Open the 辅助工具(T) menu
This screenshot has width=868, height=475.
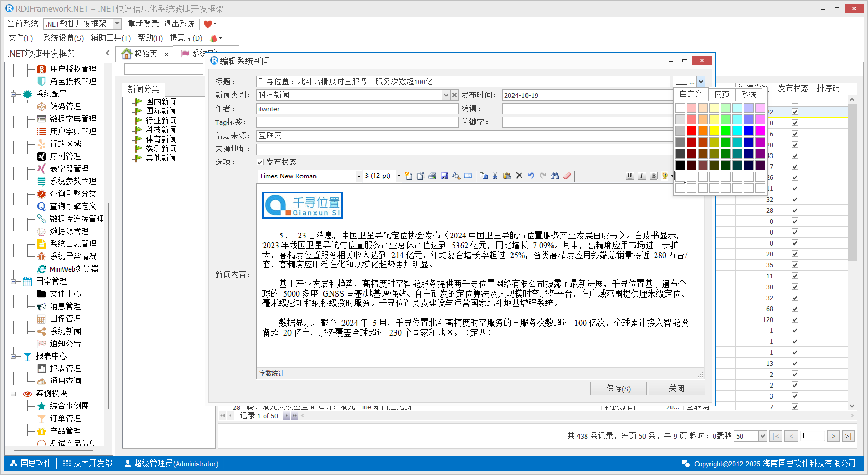click(110, 38)
